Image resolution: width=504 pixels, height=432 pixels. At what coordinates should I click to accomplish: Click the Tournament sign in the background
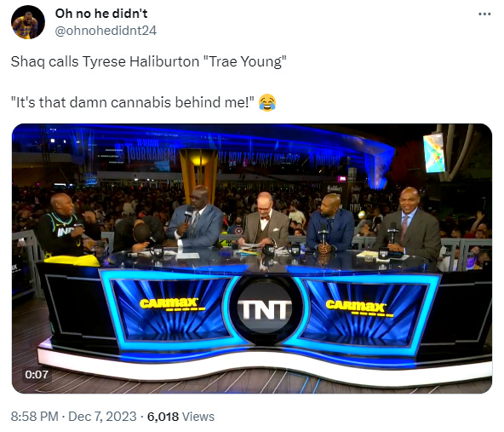pos(150,152)
